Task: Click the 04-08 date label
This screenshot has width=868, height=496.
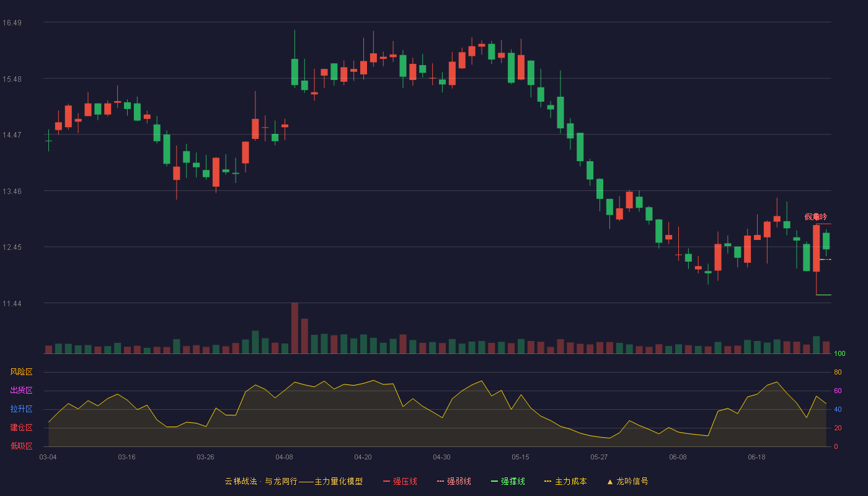Action: (284, 457)
